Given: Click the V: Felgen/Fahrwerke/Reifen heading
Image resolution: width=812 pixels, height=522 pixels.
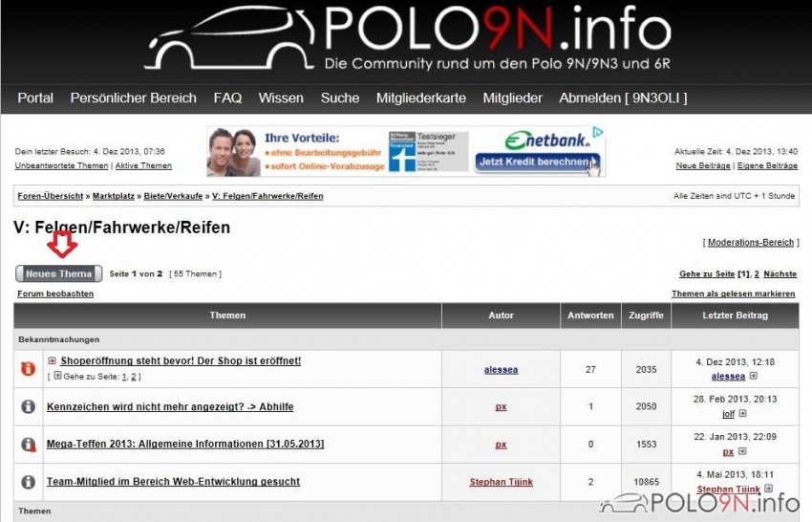Looking at the screenshot, I should click(121, 228).
